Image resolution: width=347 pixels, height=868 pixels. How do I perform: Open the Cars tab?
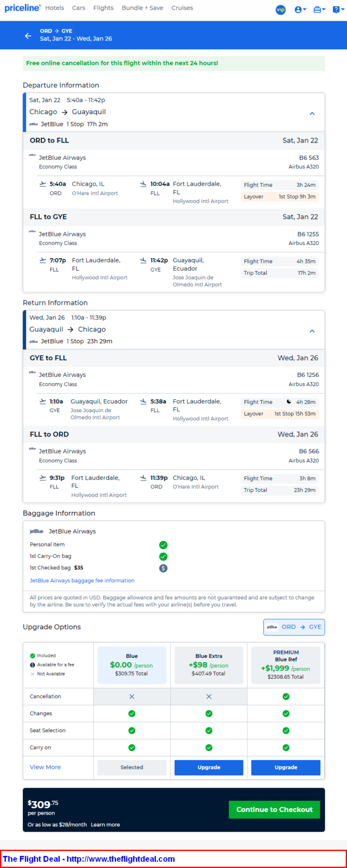[79, 8]
